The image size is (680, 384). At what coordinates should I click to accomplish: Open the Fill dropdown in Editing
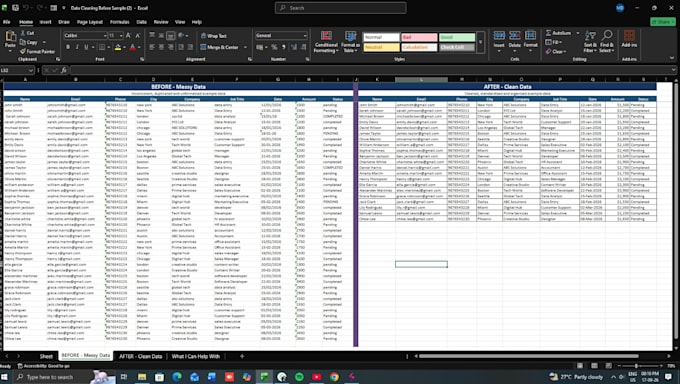(553, 42)
